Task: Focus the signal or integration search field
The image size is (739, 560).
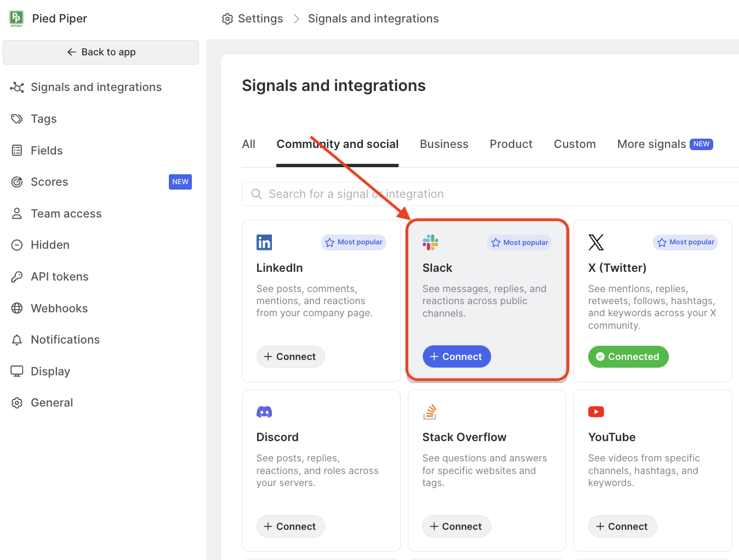Action: click(x=493, y=194)
